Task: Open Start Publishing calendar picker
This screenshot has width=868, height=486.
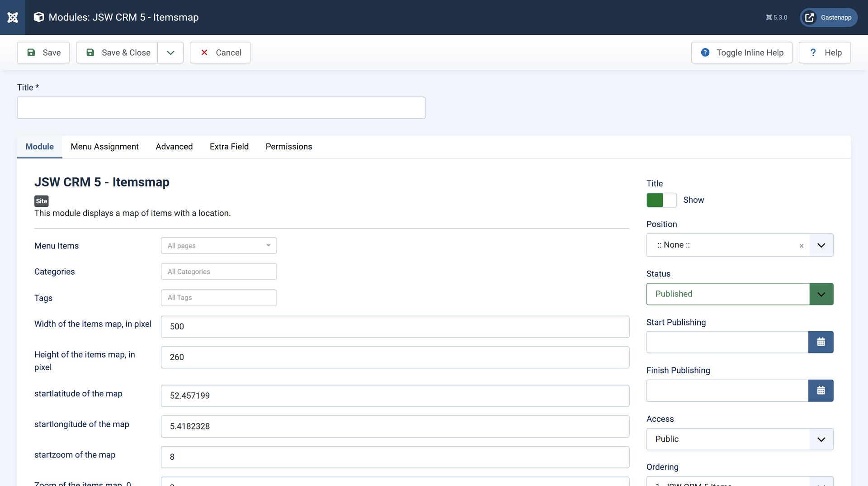Action: click(x=821, y=342)
